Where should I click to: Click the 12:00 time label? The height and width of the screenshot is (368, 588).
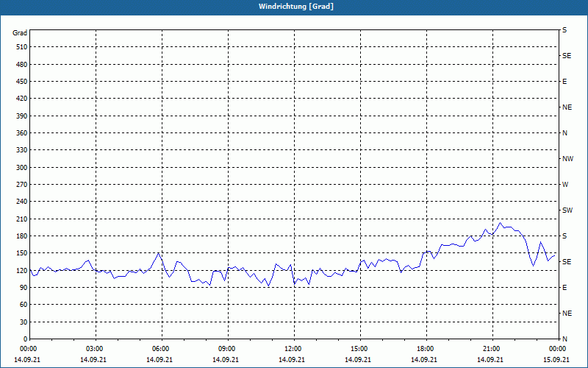293,349
